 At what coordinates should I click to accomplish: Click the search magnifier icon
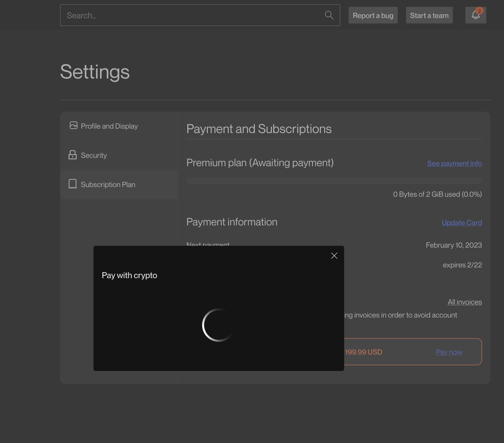click(x=329, y=15)
